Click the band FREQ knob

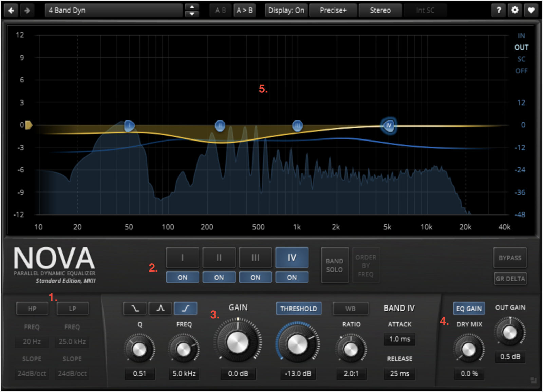coord(184,349)
